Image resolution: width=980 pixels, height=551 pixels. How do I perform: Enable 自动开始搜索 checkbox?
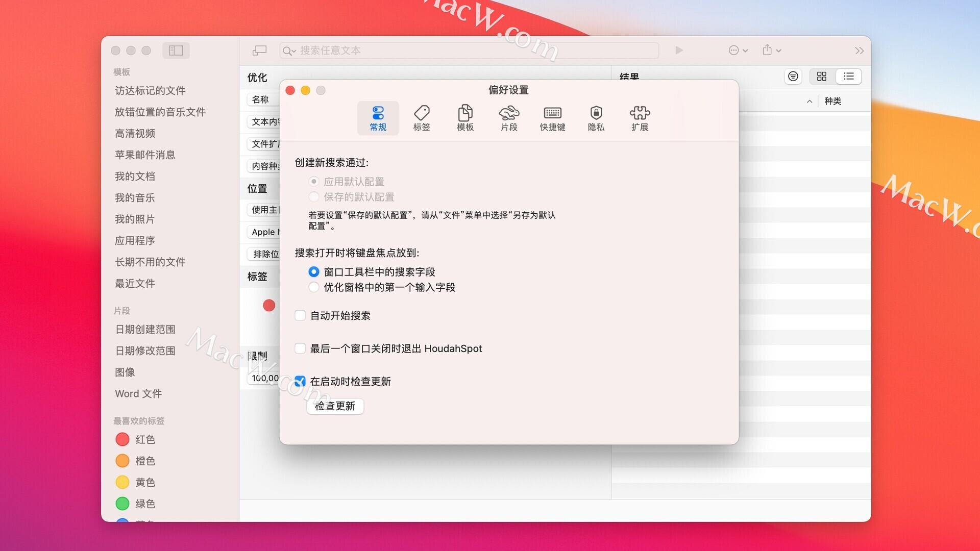(x=300, y=316)
